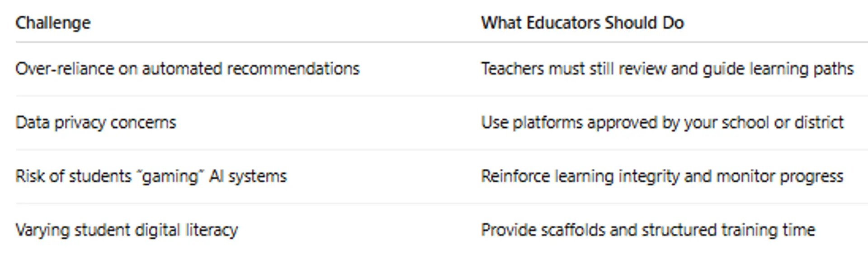Click the "Use platforms approved" cell
Image resolution: width=868 pixels, height=264 pixels.
[x=662, y=123]
